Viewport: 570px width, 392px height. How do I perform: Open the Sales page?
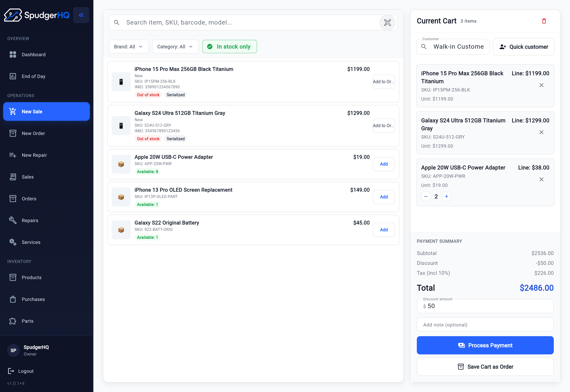46,177
